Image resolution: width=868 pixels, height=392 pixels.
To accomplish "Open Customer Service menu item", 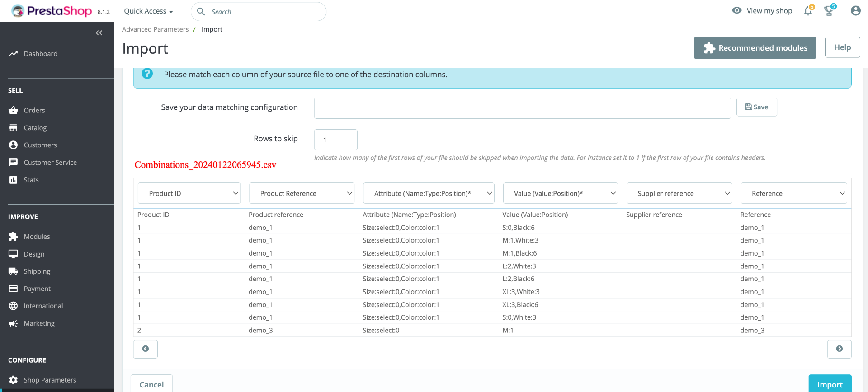I will click(50, 163).
